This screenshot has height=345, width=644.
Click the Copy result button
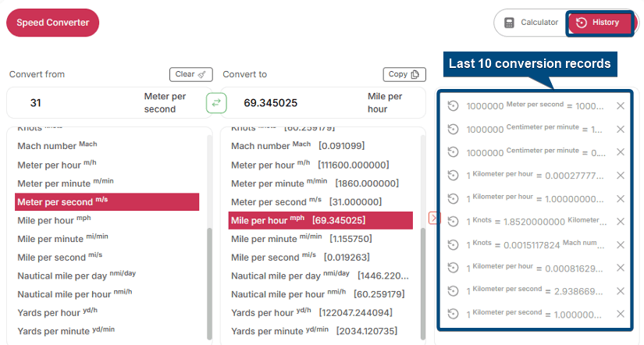tap(404, 74)
